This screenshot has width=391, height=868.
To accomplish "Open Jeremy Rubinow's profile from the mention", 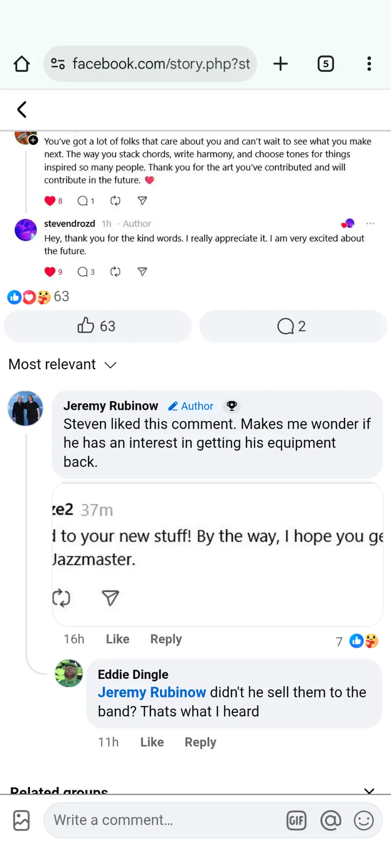I will (x=152, y=692).
